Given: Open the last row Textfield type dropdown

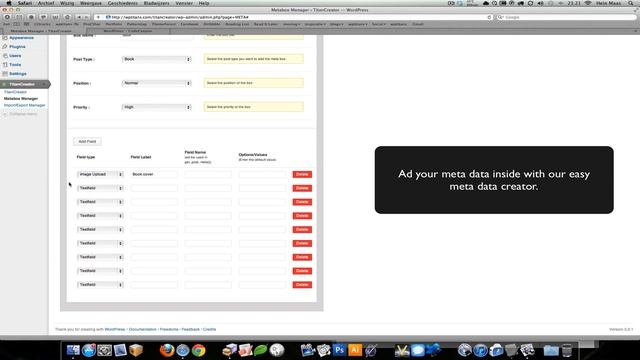Looking at the screenshot, I should click(100, 285).
